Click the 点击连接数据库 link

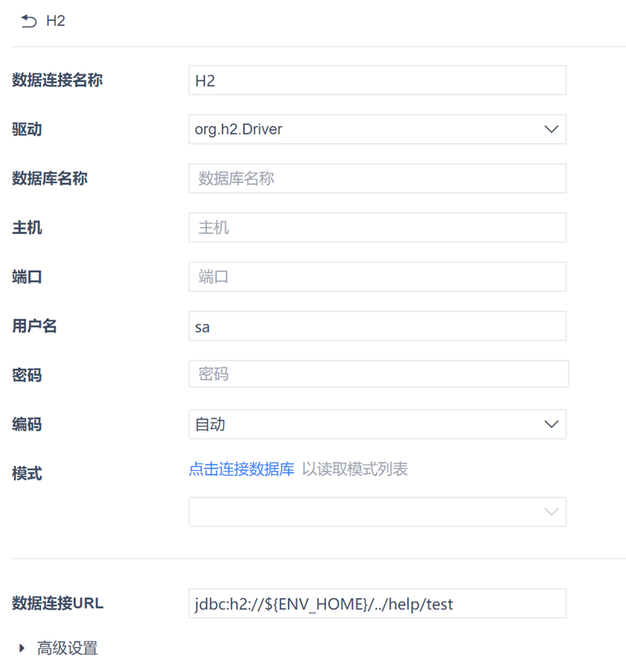click(x=241, y=469)
